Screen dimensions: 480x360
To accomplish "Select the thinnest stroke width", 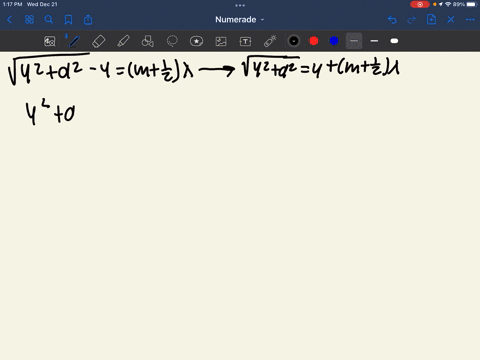I will [354, 41].
